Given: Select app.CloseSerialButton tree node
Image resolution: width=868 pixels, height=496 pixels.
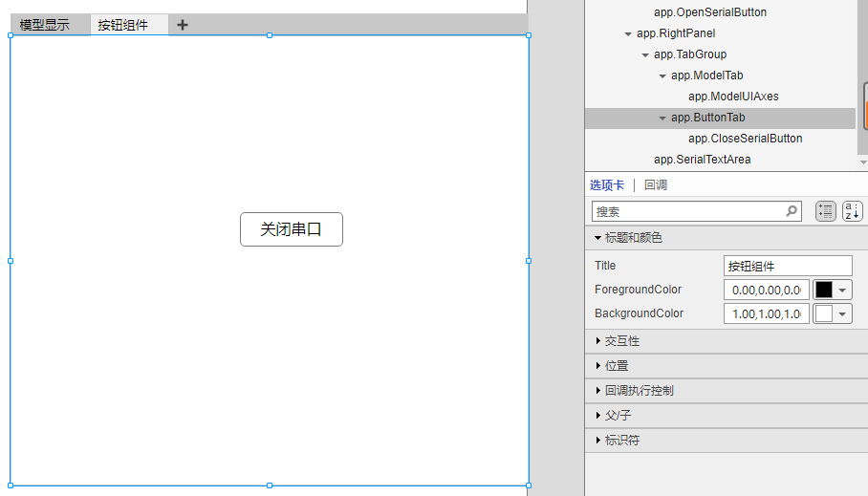Looking at the screenshot, I should pos(745,139).
